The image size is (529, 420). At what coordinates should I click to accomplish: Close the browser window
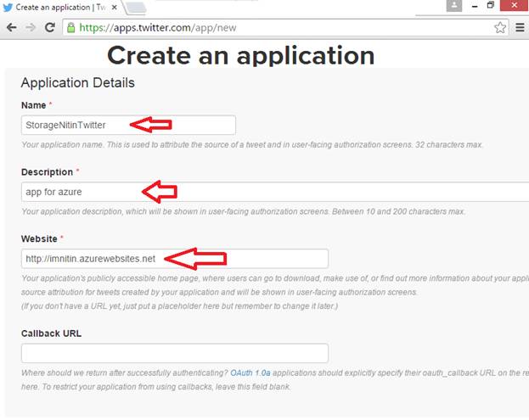point(515,5)
